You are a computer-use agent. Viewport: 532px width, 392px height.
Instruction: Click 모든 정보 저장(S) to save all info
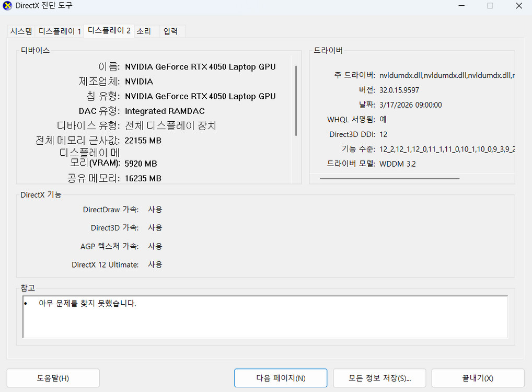coord(379,378)
